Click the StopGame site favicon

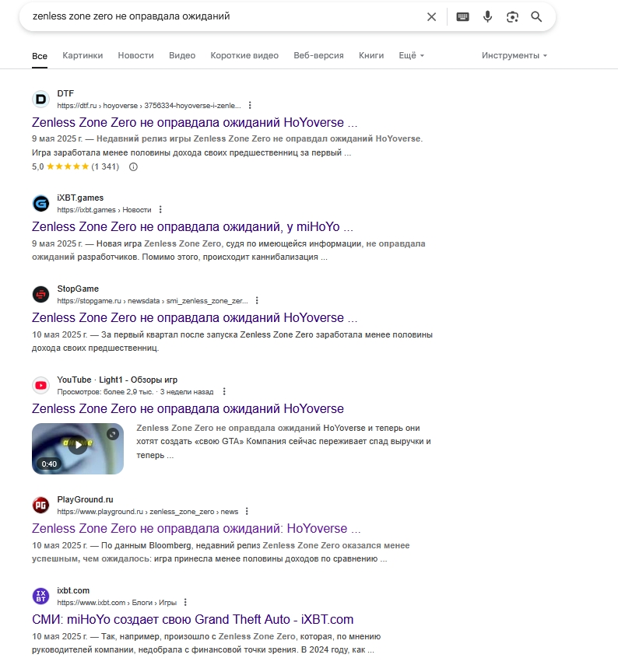click(40, 295)
